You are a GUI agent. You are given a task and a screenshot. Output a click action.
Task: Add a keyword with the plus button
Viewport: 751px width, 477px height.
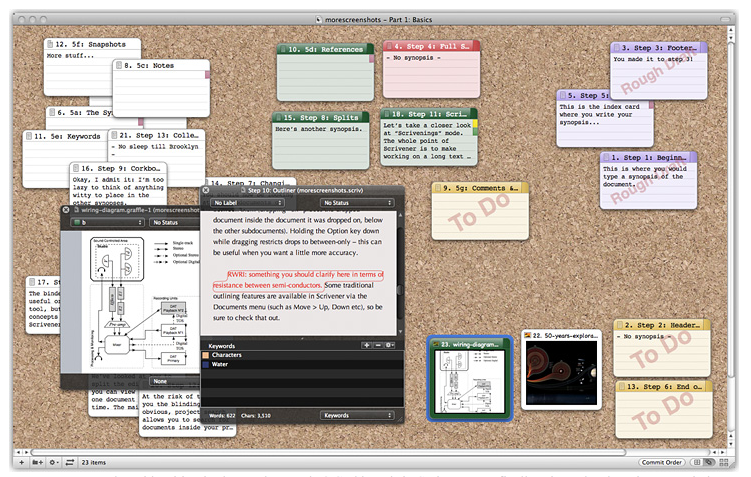coord(366,345)
